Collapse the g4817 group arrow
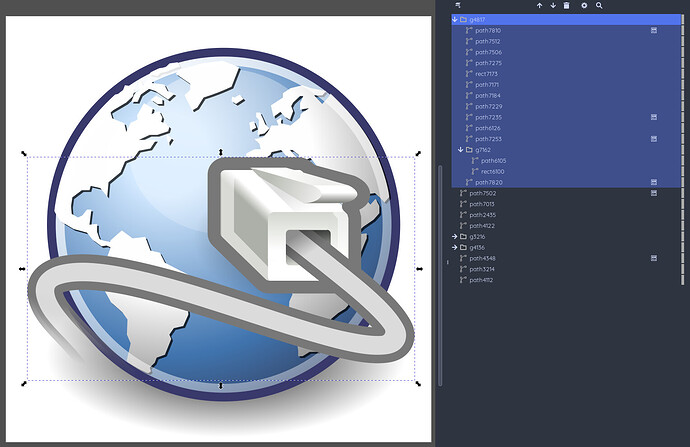 click(455, 19)
